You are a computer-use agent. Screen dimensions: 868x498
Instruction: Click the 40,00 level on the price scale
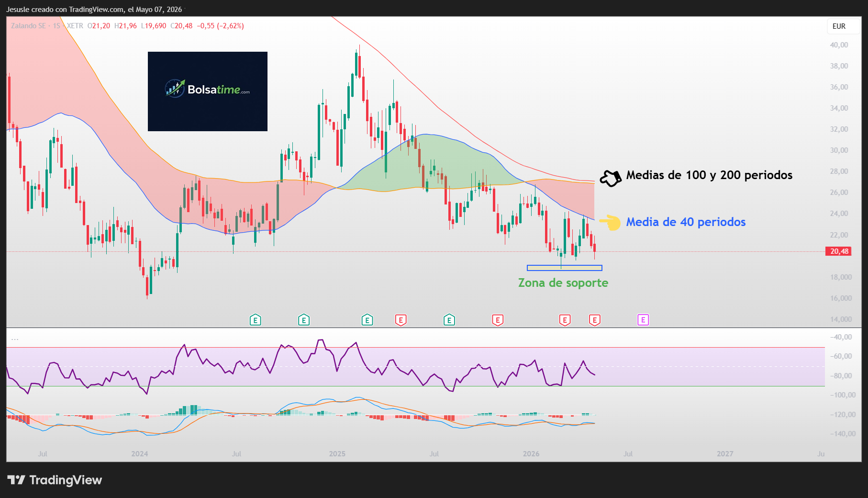pos(839,45)
